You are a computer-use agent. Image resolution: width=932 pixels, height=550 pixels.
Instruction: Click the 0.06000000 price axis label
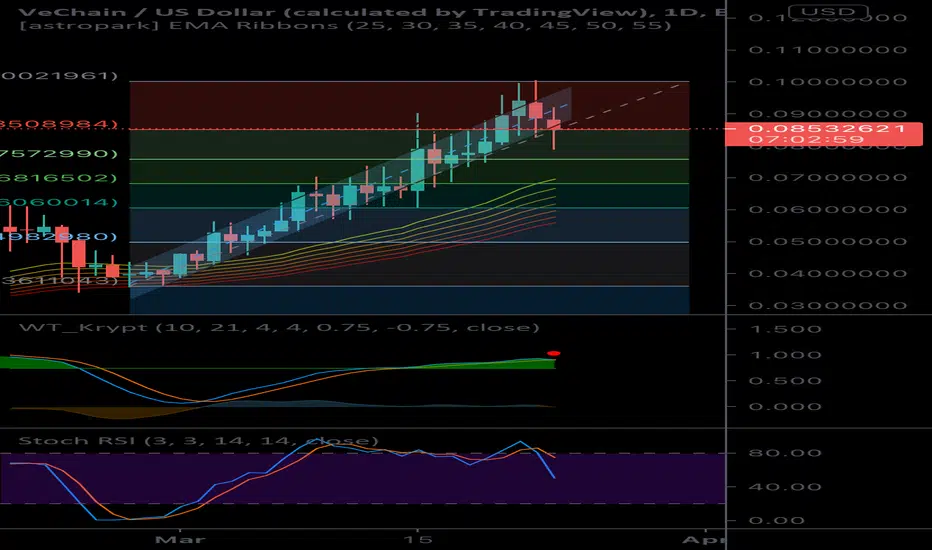pyautogui.click(x=827, y=209)
